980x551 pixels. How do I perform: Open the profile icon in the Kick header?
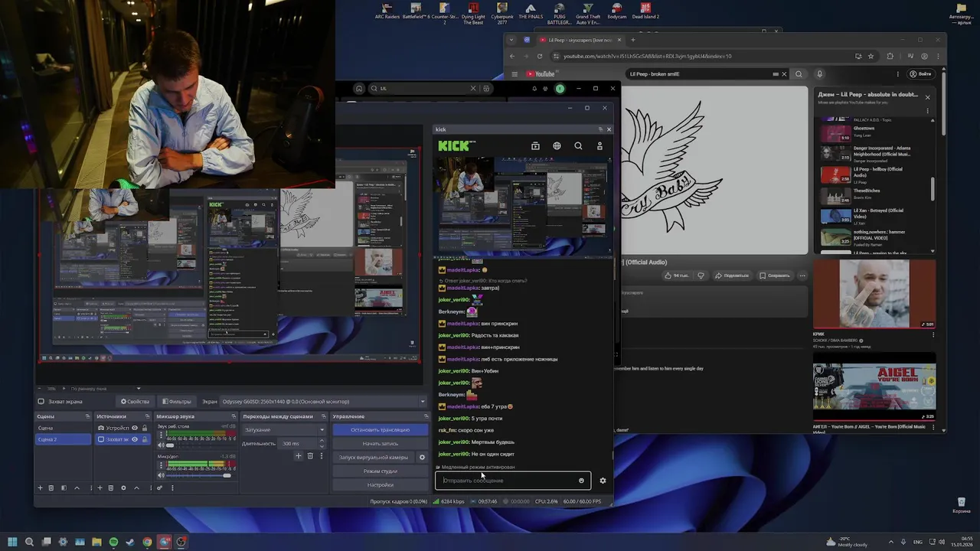pos(599,146)
